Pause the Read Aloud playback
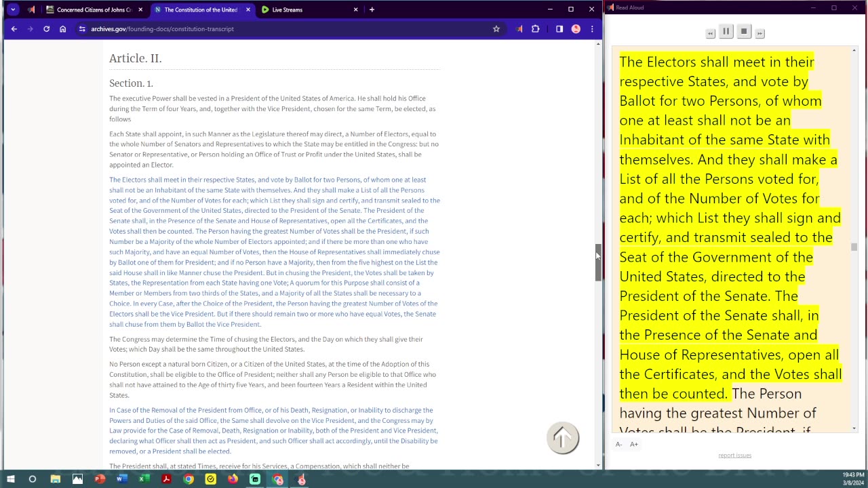The image size is (868, 488). [x=726, y=31]
